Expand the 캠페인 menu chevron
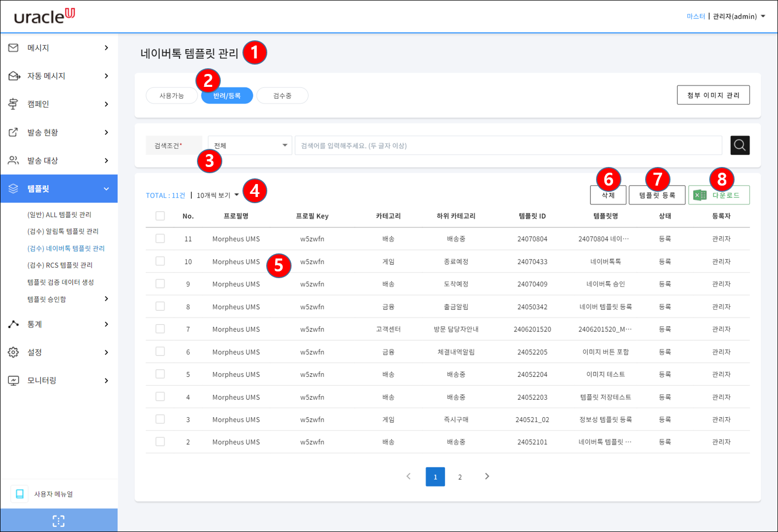 pyautogui.click(x=106, y=104)
